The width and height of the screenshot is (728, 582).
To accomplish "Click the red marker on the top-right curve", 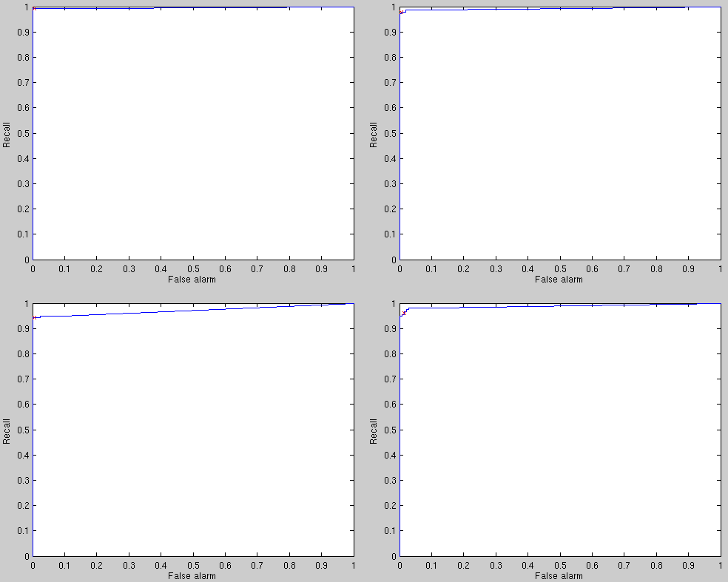I will [x=401, y=13].
